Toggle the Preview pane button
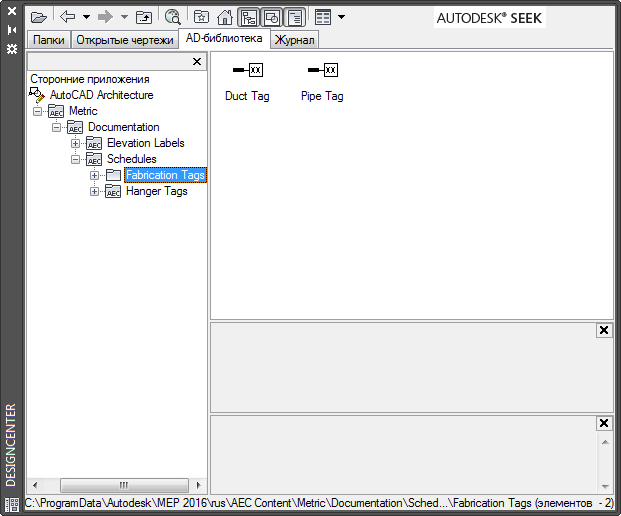 pos(272,17)
